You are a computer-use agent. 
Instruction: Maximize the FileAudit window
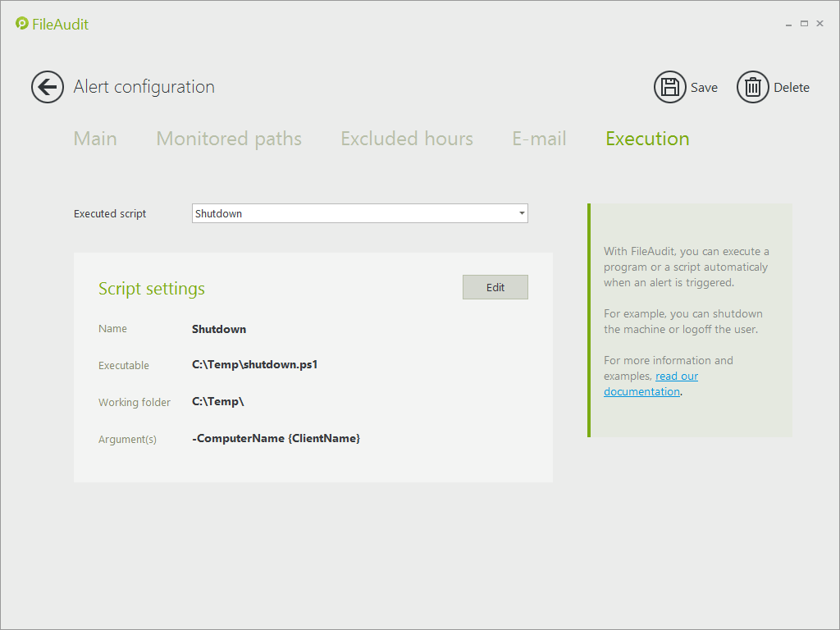coord(804,24)
